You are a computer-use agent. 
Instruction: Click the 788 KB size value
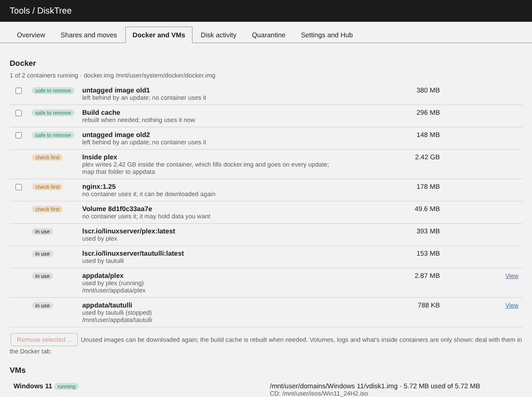(x=429, y=305)
